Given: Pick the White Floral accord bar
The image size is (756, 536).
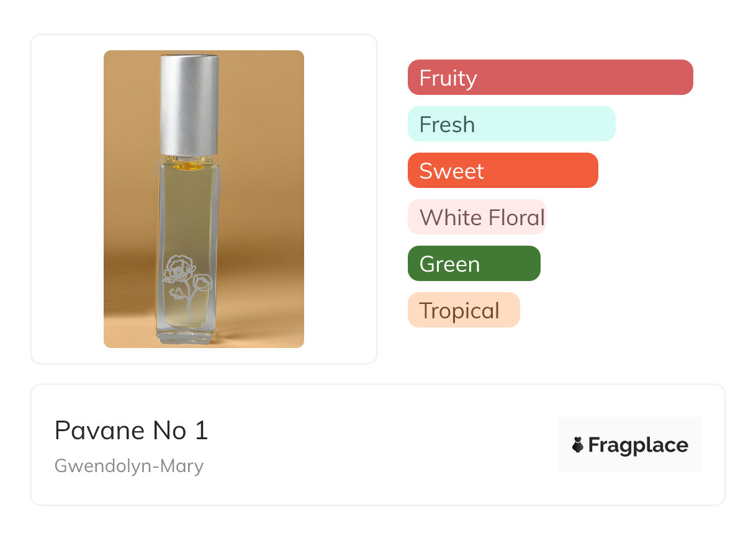Looking at the screenshot, I should click(x=476, y=217).
